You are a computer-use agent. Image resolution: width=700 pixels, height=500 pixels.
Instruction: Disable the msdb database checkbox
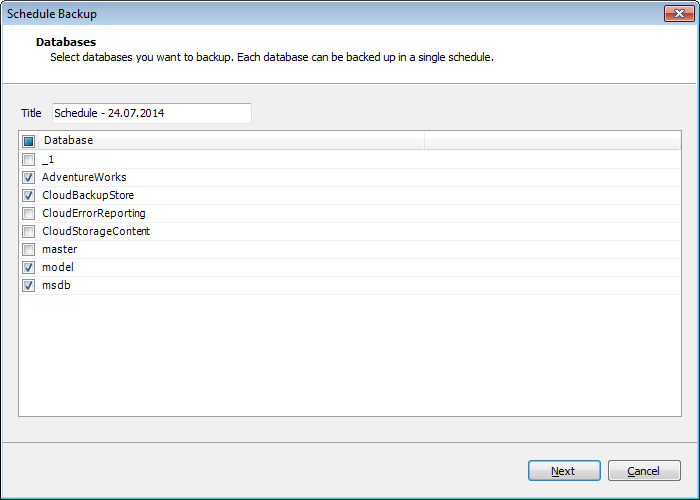(x=29, y=285)
